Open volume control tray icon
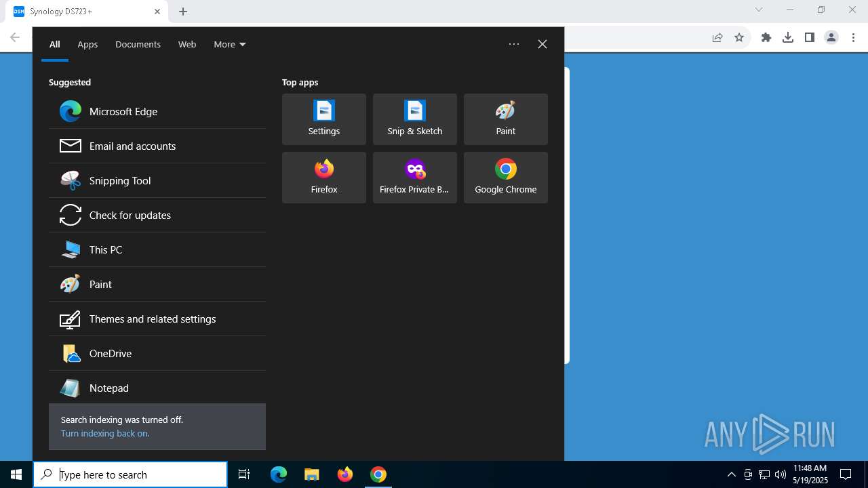Screen dimensions: 868x488 780,474
